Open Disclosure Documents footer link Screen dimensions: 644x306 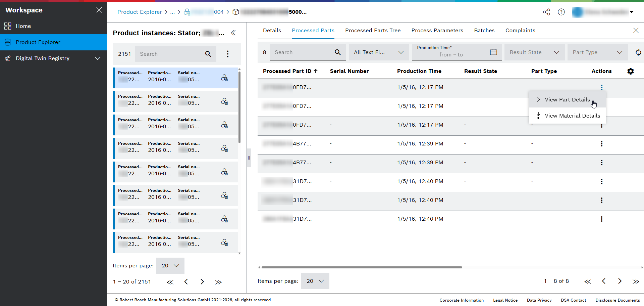coord(618,300)
